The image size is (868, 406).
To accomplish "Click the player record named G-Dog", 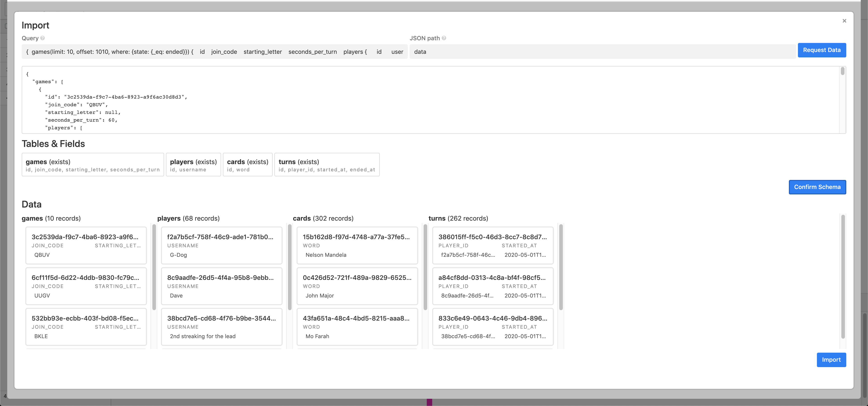I will [221, 245].
